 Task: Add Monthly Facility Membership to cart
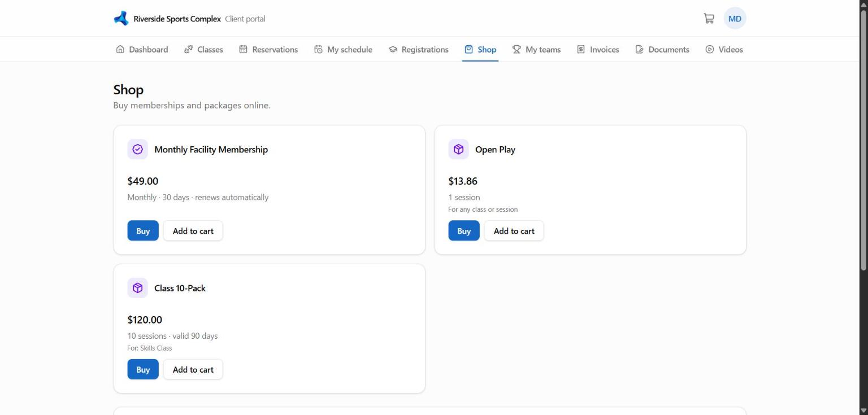(x=193, y=231)
